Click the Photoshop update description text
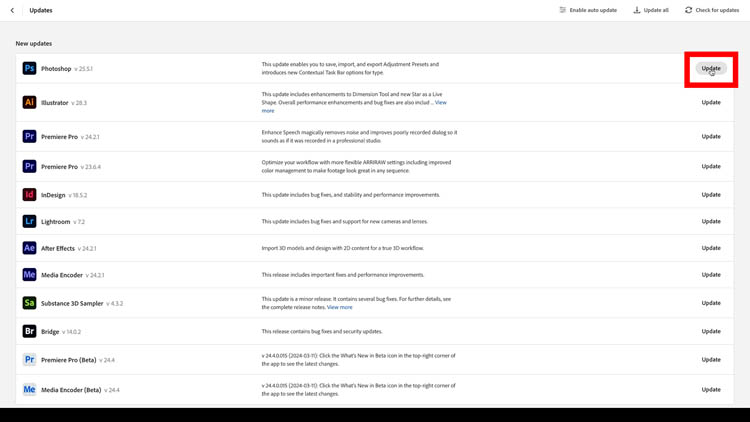Image resolution: width=750 pixels, height=422 pixels. coord(350,68)
